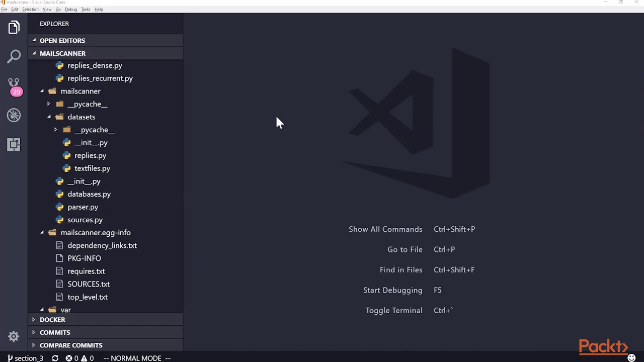Open the Tasks menu

point(86,9)
